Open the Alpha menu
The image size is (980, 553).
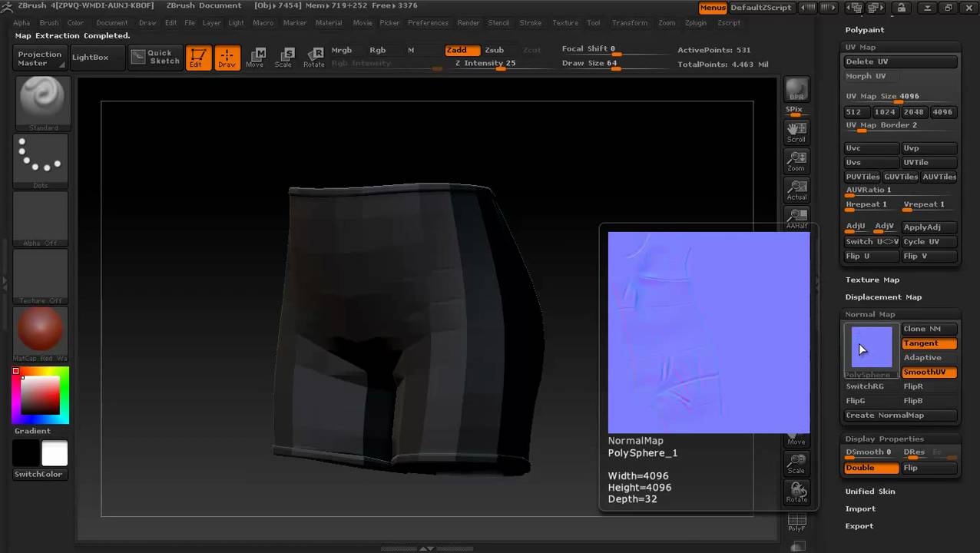tap(22, 23)
